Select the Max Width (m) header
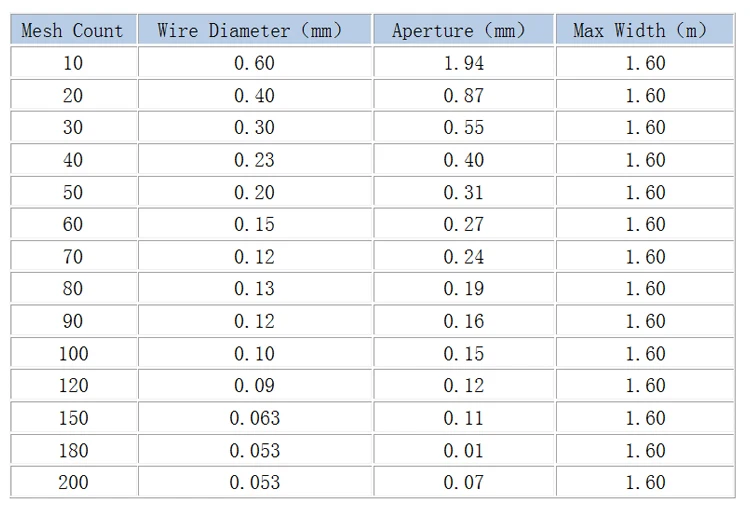 [645, 30]
